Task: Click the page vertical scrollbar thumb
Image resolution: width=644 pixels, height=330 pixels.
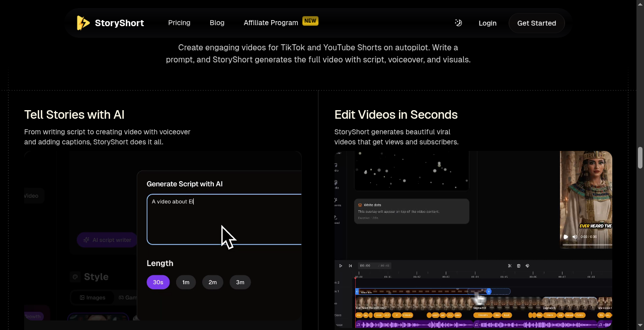Action: (x=640, y=157)
